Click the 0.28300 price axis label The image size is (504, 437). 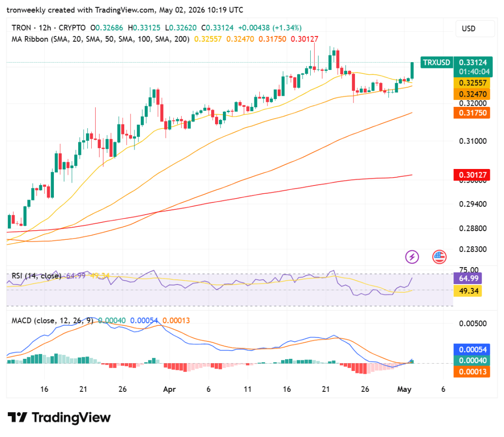tap(472, 250)
